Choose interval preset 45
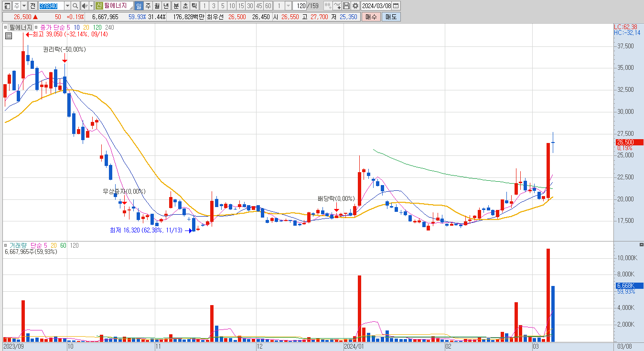The image size is (644, 351). [259, 6]
